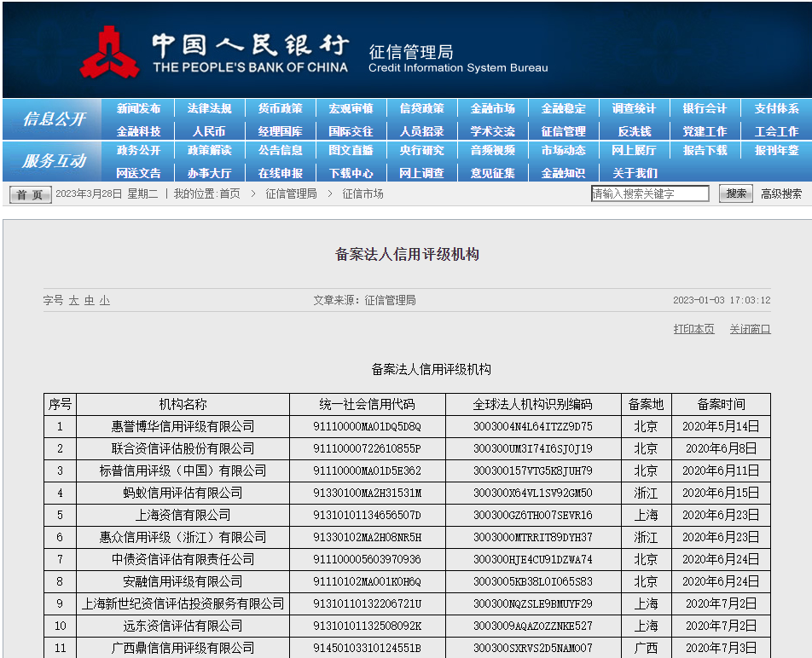Open 金融科技 navigation item
The width and height of the screenshot is (812, 658).
click(138, 131)
